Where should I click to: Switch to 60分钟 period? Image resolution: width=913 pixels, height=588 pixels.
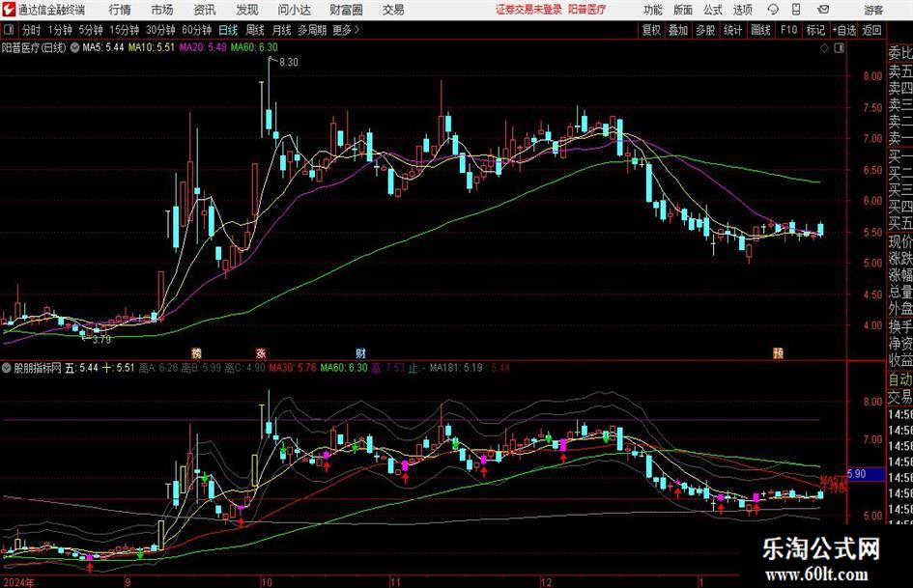tap(196, 30)
